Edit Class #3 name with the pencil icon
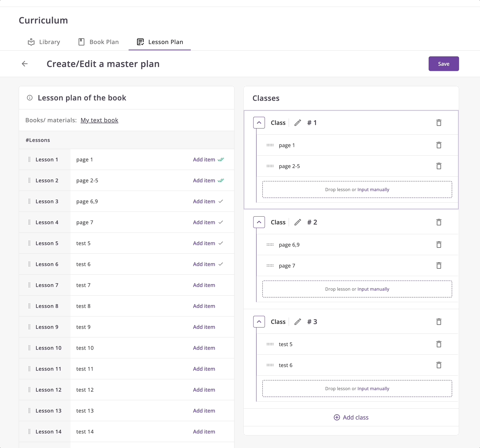This screenshot has width=480, height=448. click(x=298, y=322)
